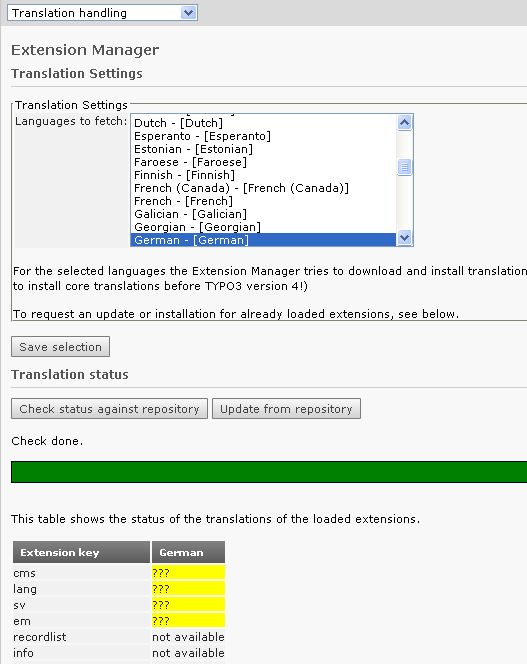Select Galician in languages list
This screenshot has width=527, height=664.
[x=264, y=214]
